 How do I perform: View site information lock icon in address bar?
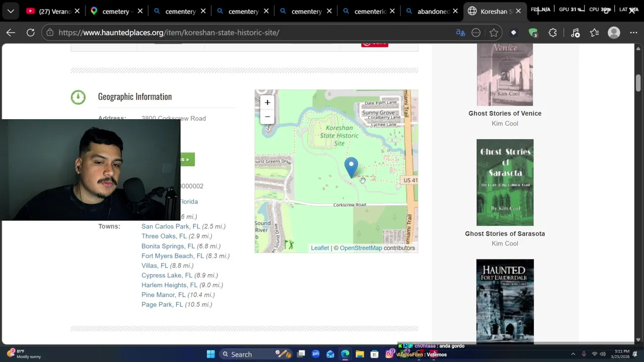49,33
